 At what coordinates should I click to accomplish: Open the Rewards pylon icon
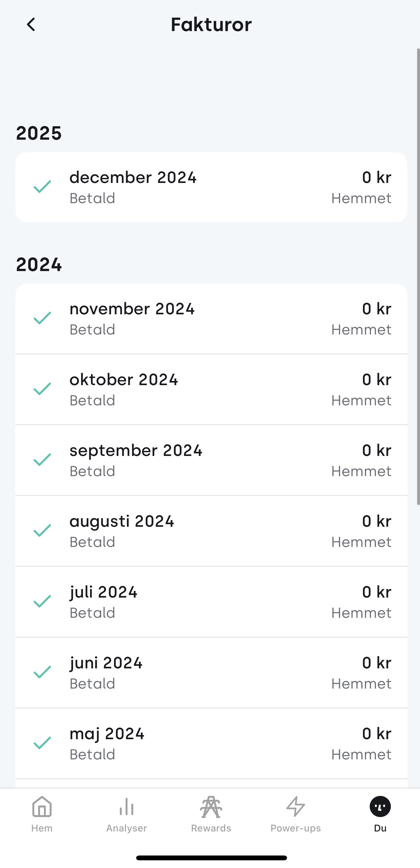[211, 807]
